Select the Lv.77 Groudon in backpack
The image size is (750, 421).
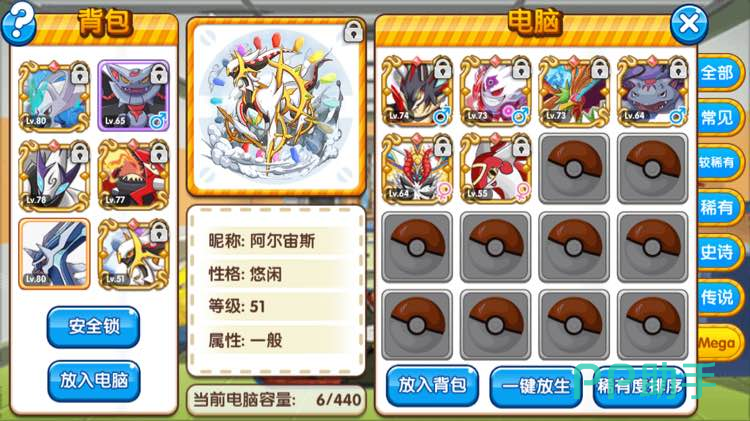pyautogui.click(x=133, y=175)
